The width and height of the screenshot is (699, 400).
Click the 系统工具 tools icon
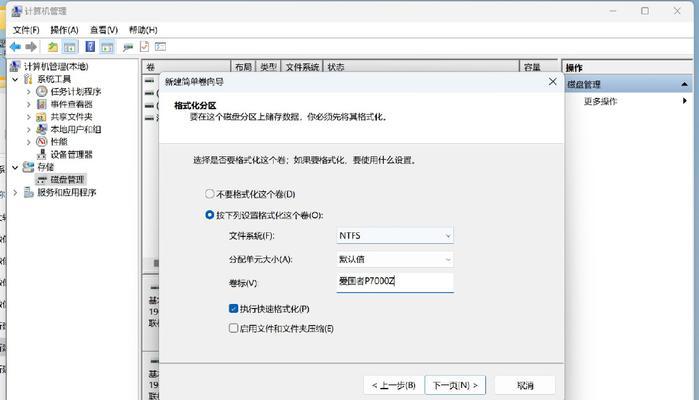[x=29, y=79]
